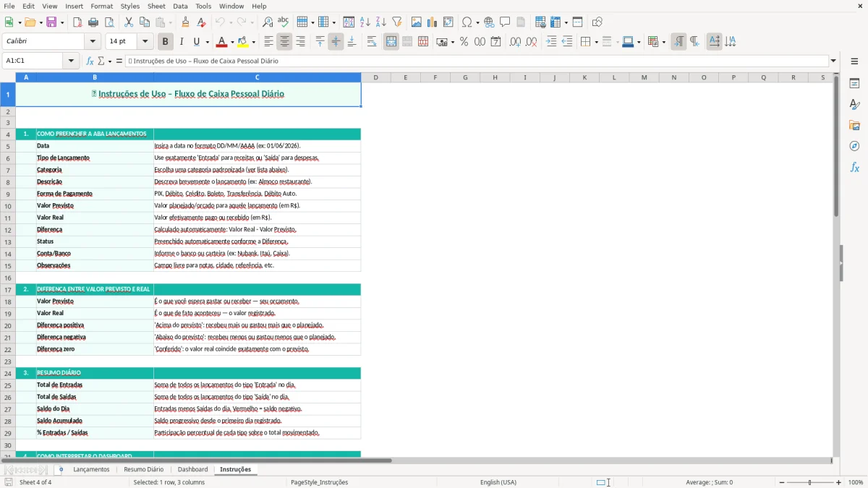868x488 pixels.
Task: Insert an image
Action: (417, 22)
